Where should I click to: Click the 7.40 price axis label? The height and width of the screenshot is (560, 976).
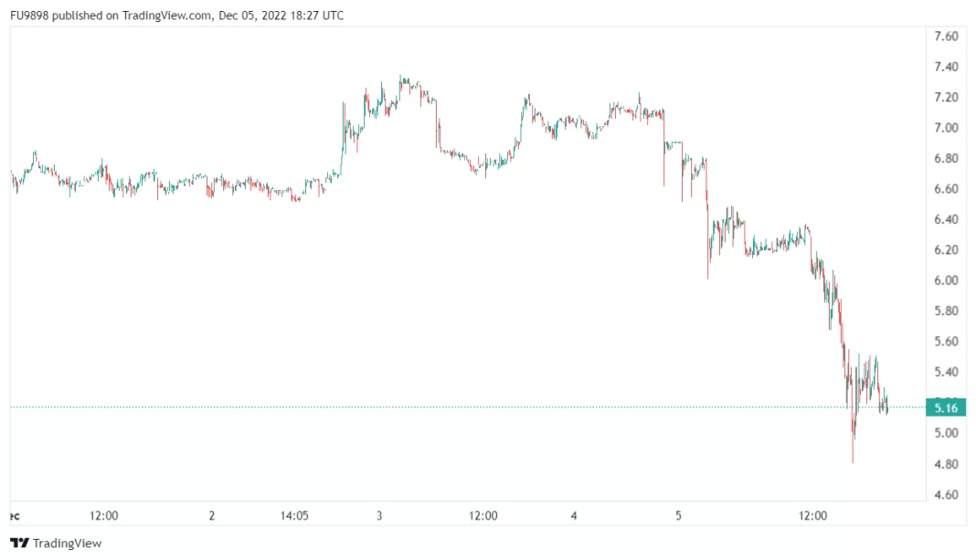[945, 67]
